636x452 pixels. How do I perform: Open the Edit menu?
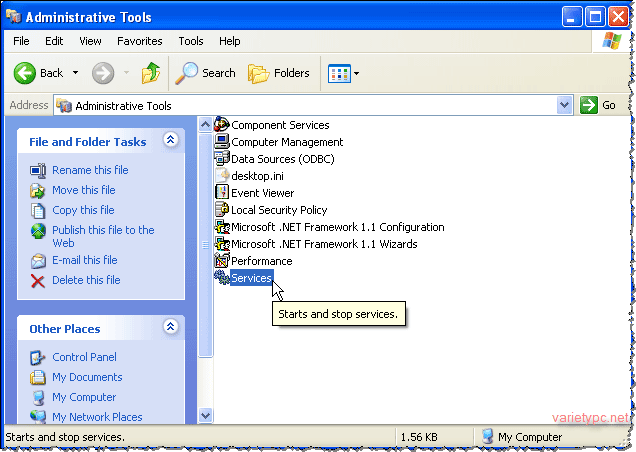click(54, 41)
